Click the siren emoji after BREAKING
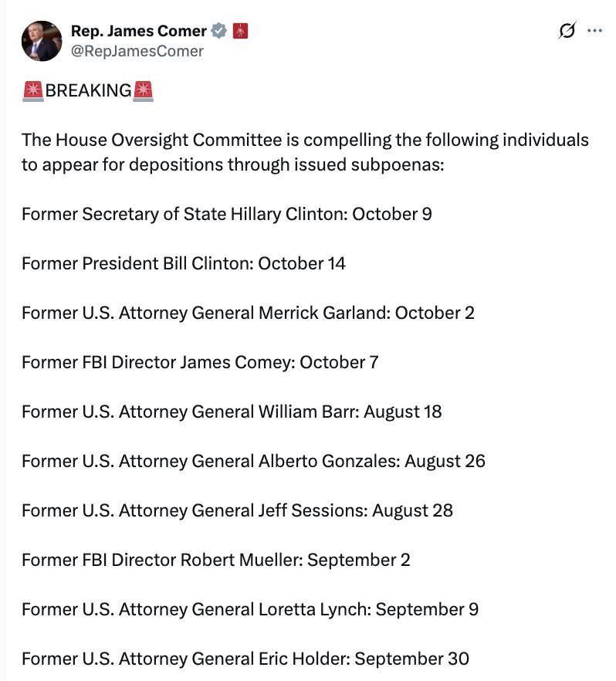The height and width of the screenshot is (681, 616). click(144, 91)
